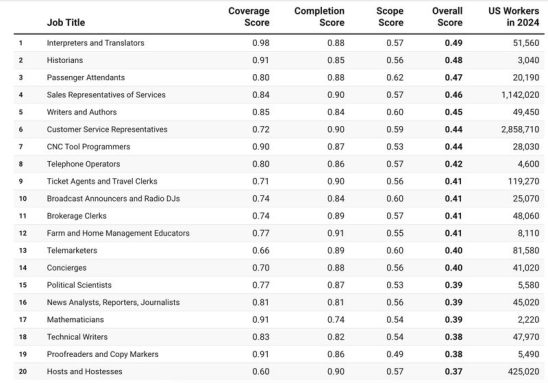Click the Scope Score column header

click(390, 17)
